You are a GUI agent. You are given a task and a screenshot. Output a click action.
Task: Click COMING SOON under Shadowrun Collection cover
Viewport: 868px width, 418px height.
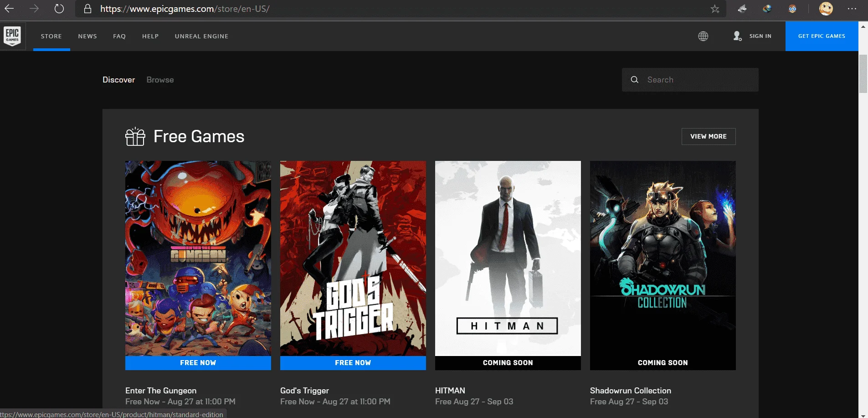click(x=663, y=363)
